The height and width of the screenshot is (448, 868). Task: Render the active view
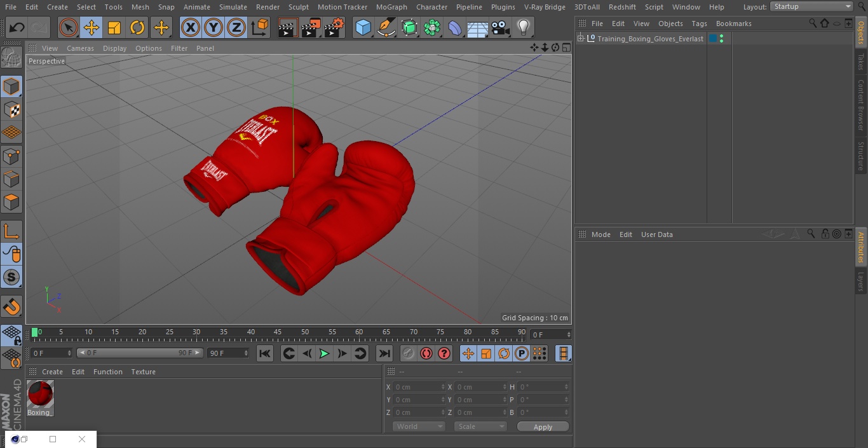coord(288,27)
